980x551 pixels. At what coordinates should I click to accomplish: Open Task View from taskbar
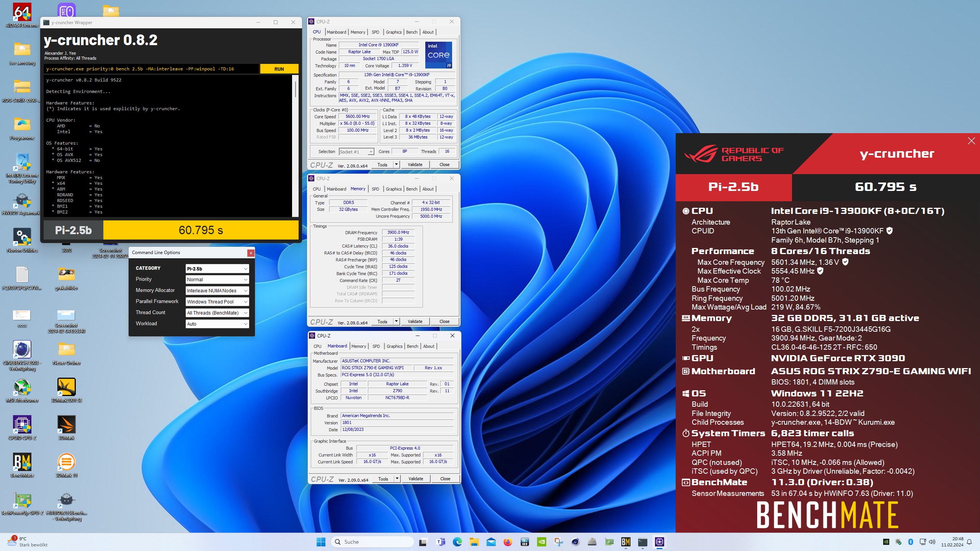423,542
